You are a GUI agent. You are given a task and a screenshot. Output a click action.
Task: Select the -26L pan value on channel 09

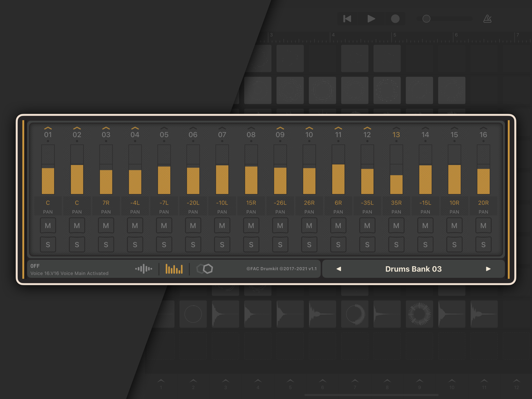(280, 203)
